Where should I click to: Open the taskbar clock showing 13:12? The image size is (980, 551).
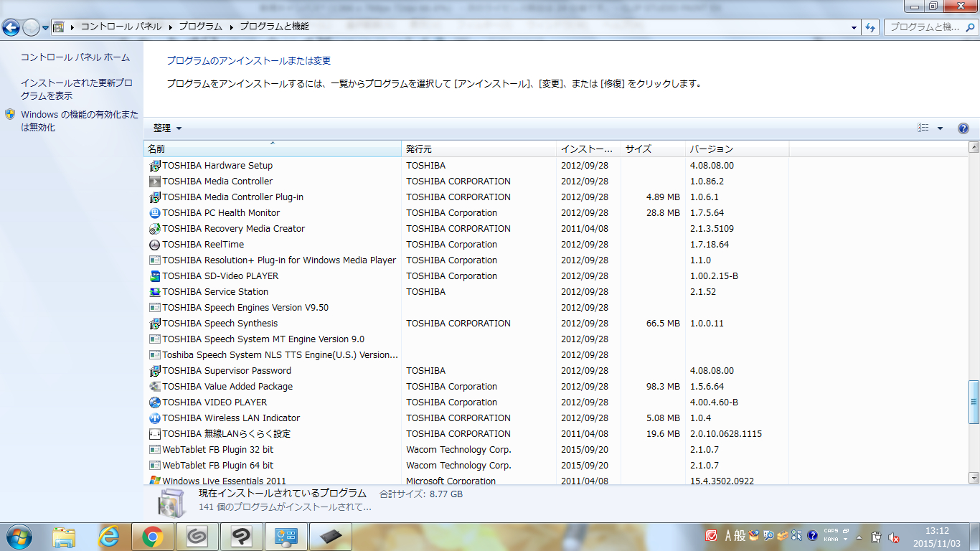pos(937,537)
